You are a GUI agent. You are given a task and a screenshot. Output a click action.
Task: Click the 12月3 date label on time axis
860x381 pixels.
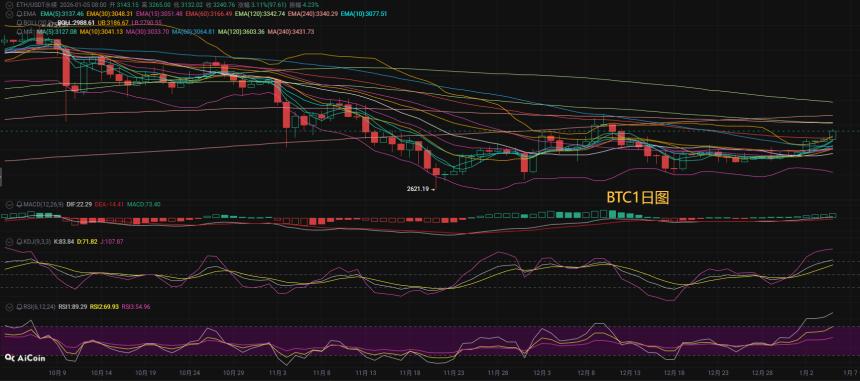tap(543, 373)
